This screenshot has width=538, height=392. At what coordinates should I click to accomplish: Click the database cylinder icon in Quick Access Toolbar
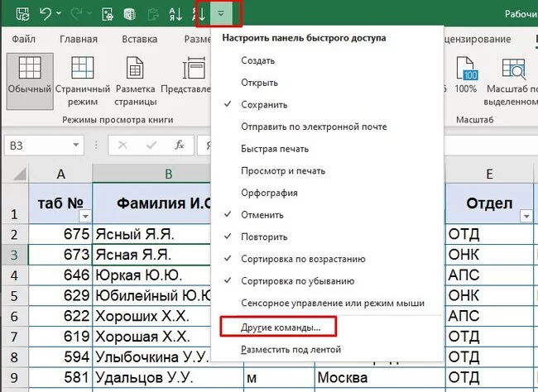click(130, 14)
